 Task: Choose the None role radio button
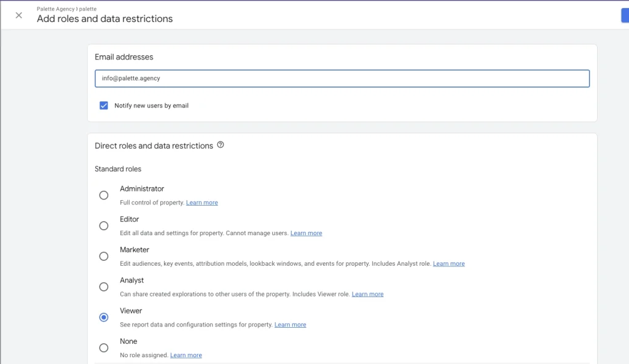pyautogui.click(x=103, y=347)
